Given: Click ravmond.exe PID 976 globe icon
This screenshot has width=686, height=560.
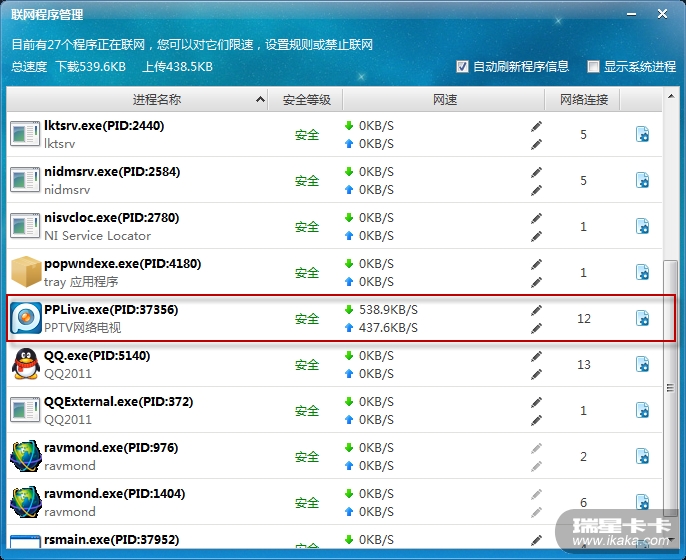Looking at the screenshot, I should (x=26, y=456).
